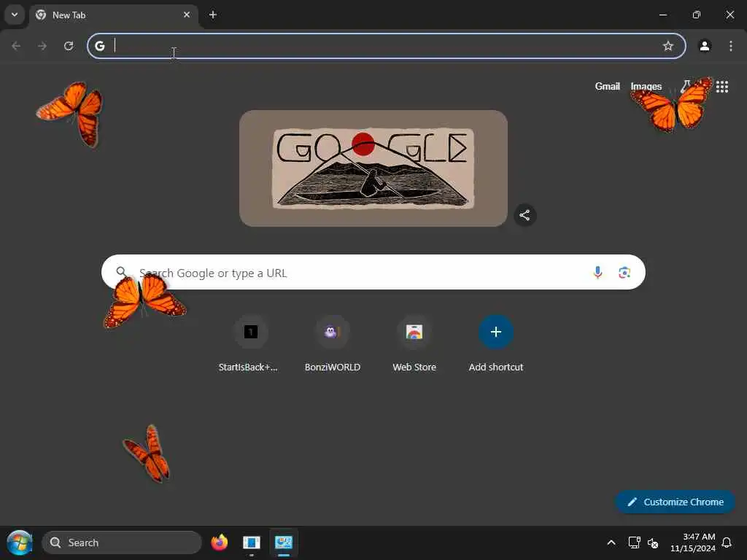Open the BonziWORLD shortcut

tap(333, 343)
